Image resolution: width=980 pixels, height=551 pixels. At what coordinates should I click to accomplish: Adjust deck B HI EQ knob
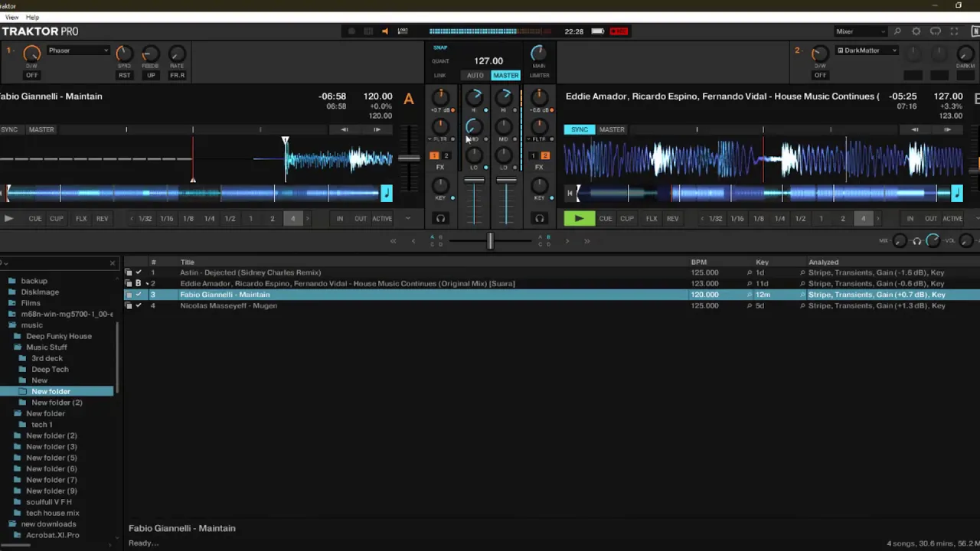point(504,97)
